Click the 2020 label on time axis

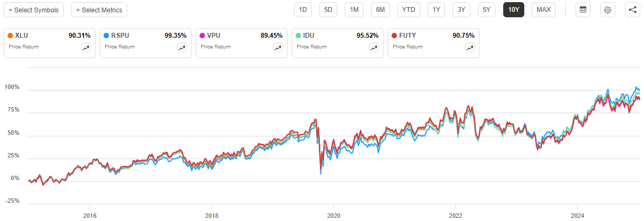coord(334,213)
